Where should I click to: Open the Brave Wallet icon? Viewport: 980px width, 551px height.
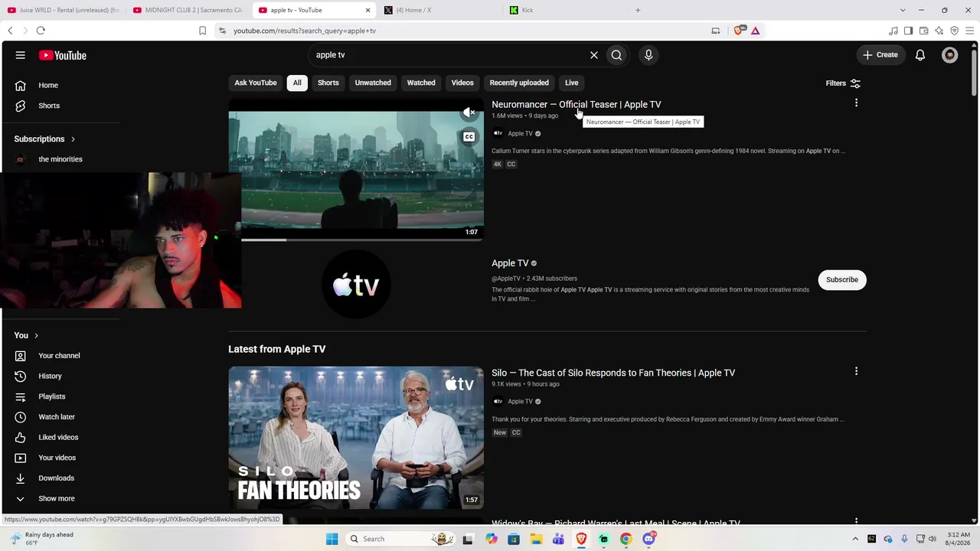click(923, 31)
